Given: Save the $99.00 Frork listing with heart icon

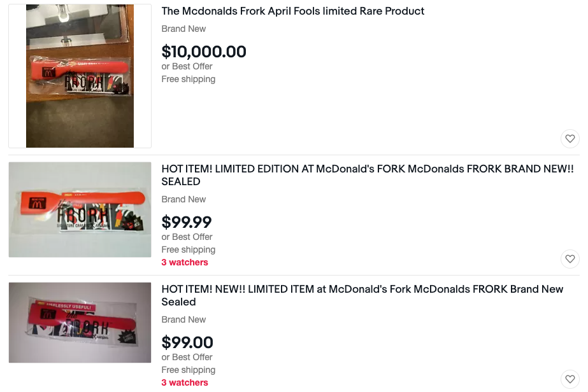Looking at the screenshot, I should (x=570, y=379).
